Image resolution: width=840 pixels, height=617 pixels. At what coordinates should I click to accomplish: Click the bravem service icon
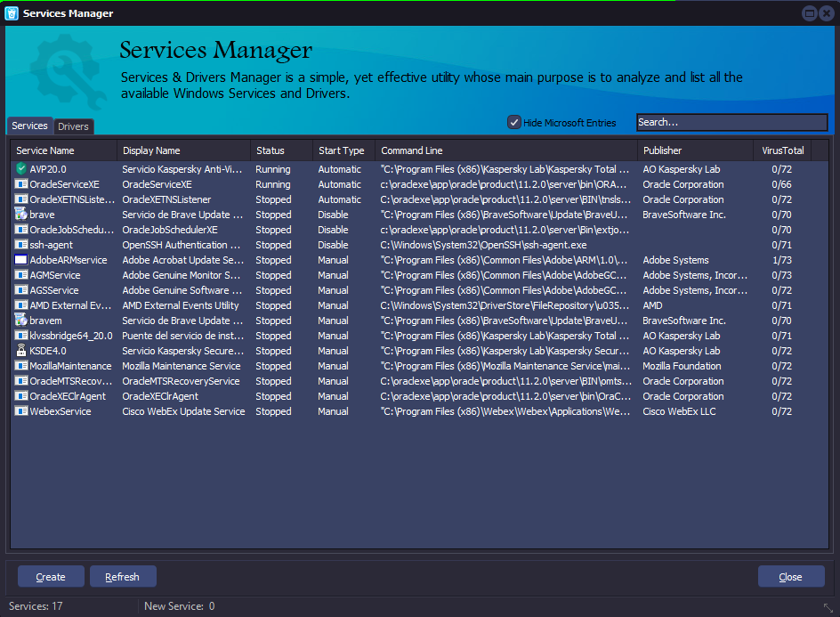(x=20, y=320)
